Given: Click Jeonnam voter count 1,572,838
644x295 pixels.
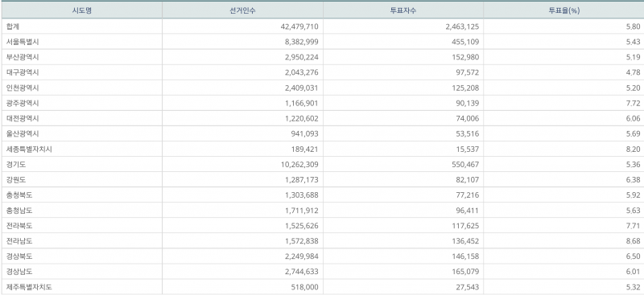Looking at the screenshot, I should pyautogui.click(x=301, y=241).
